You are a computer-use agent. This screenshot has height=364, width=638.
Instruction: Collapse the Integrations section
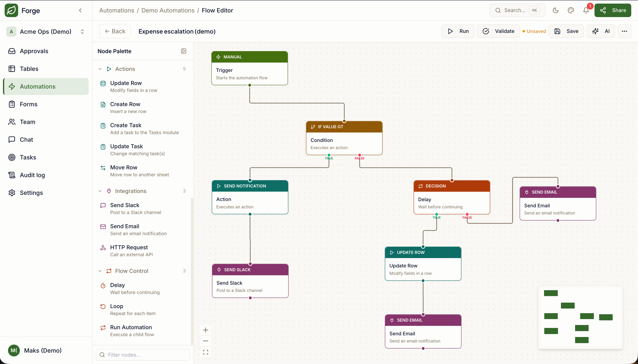pos(100,191)
